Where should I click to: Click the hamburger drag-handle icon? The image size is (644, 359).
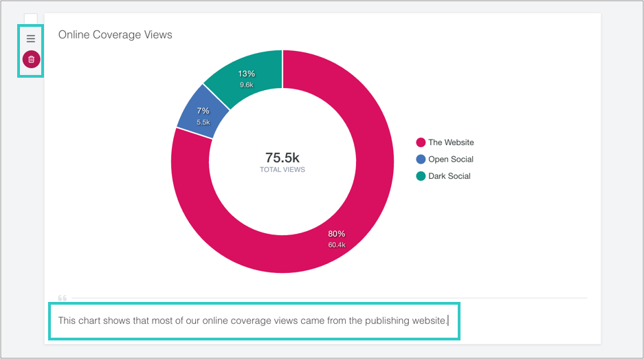31,39
